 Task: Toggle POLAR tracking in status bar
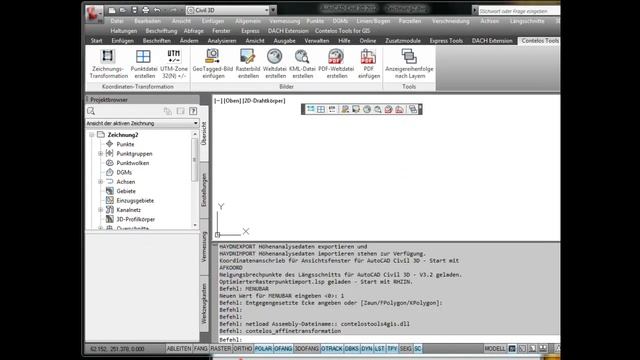click(x=263, y=349)
